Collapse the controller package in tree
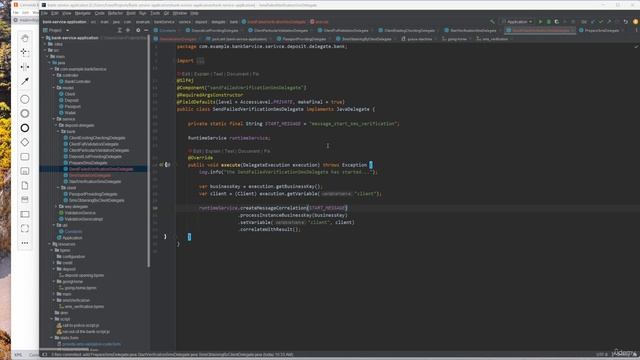 click(53, 75)
